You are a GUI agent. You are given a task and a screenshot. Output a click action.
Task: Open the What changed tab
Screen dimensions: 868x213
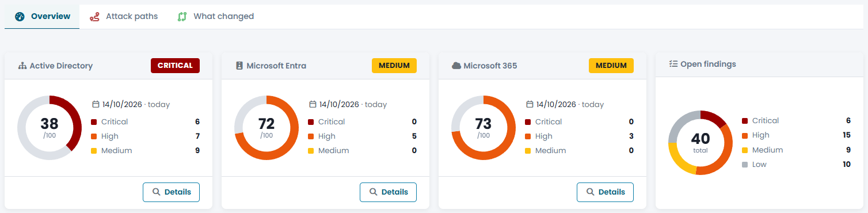pyautogui.click(x=215, y=17)
